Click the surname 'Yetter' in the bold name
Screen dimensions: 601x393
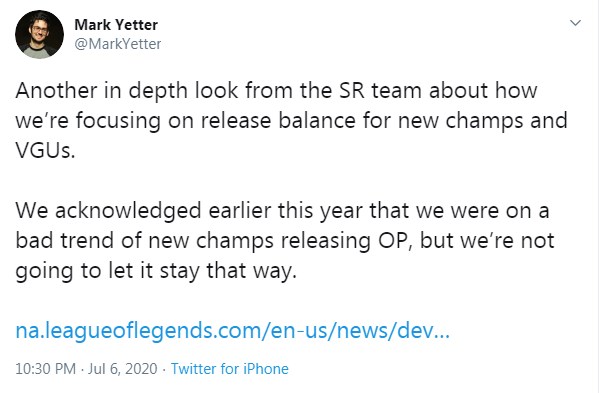point(136,25)
